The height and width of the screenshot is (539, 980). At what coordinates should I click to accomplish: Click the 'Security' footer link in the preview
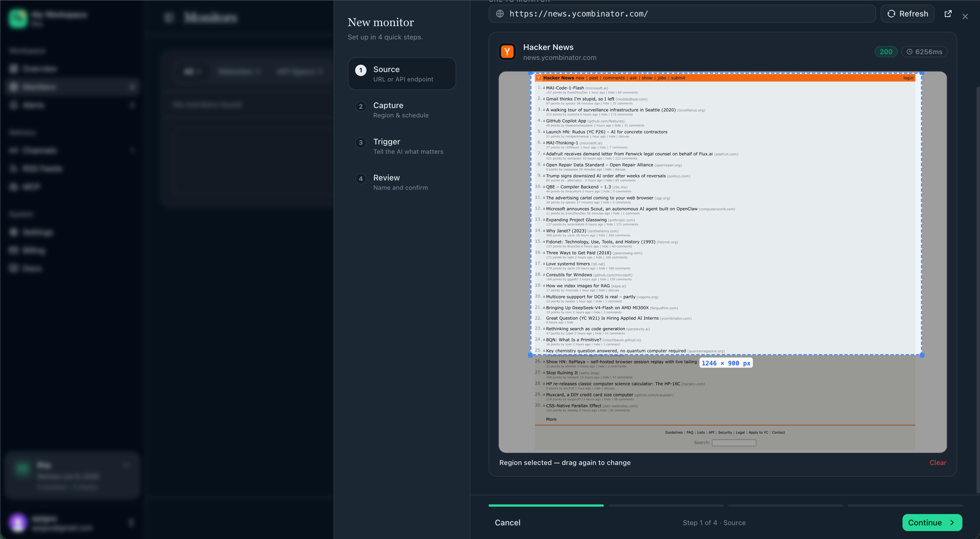tap(725, 433)
